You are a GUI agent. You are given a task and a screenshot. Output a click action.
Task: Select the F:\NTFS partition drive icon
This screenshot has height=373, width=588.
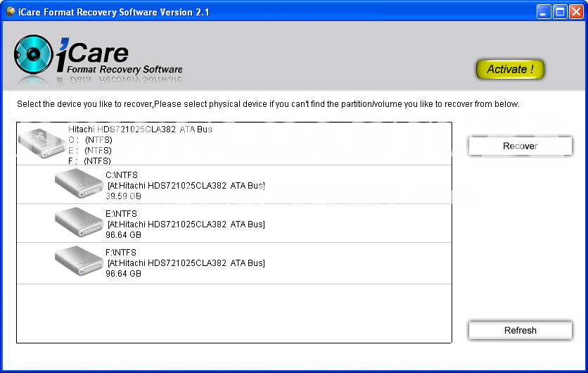click(x=79, y=260)
